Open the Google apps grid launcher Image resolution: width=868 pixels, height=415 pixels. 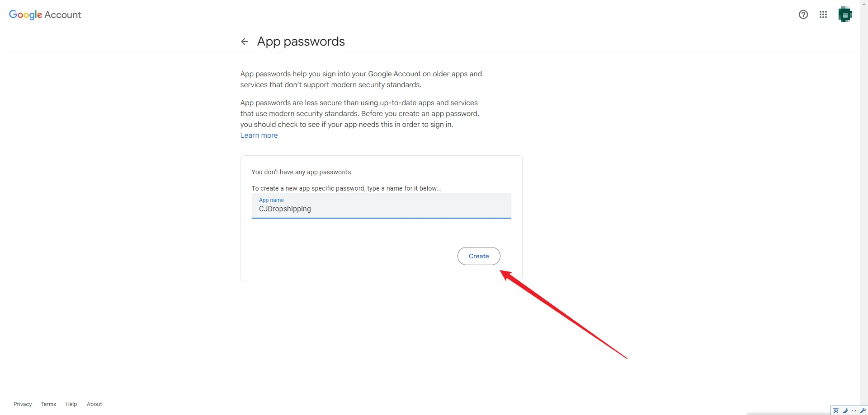click(823, 14)
